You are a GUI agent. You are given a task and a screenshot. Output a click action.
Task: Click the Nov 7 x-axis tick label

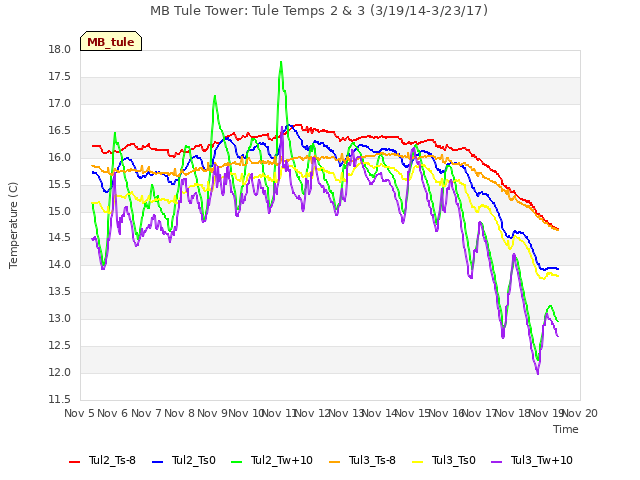coord(146,413)
